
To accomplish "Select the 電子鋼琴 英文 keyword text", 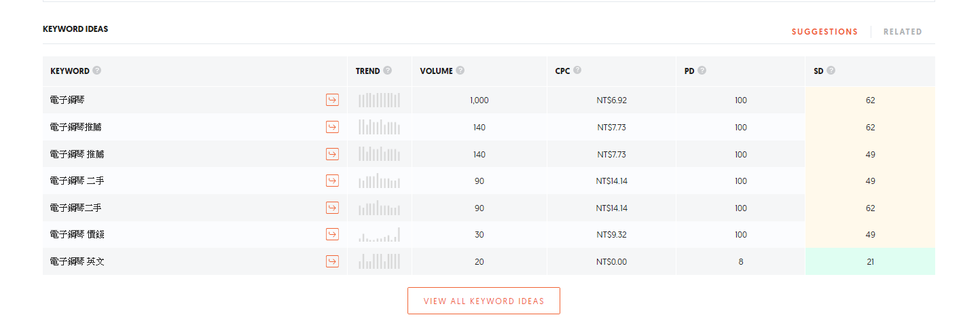I will 77,261.
